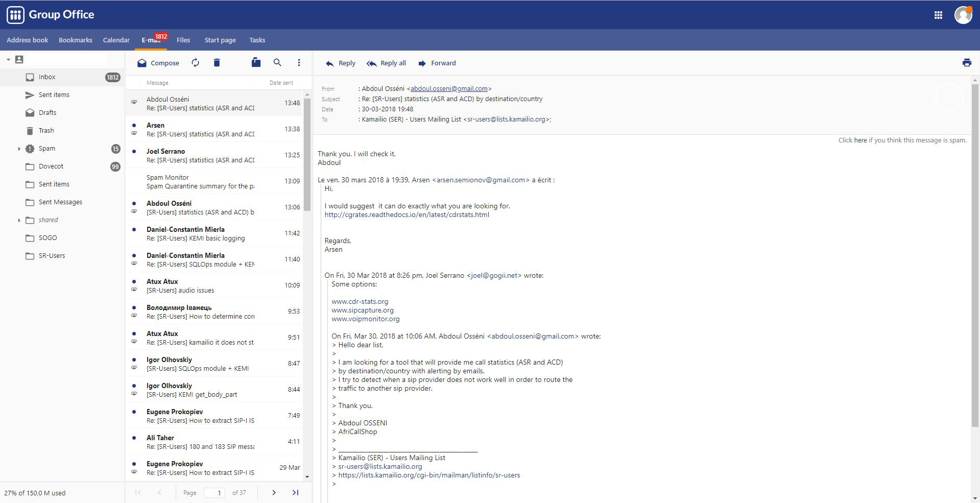Open Ali Taher email at 4:11
The width and height of the screenshot is (980, 503).
pos(214,442)
